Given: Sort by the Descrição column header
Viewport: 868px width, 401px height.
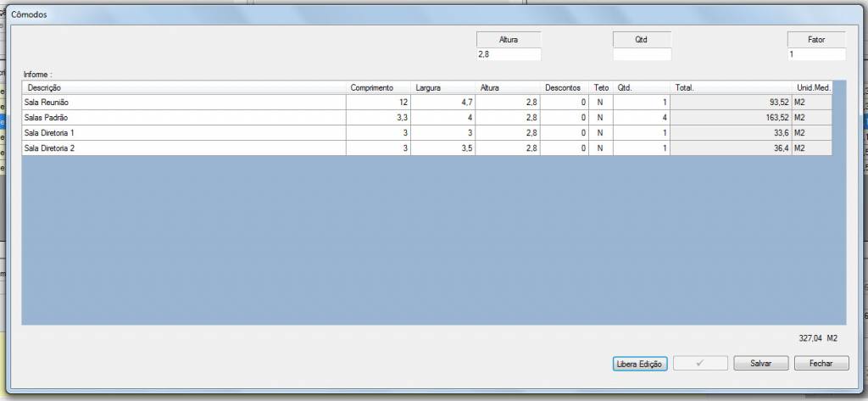Looking at the screenshot, I should point(184,87).
